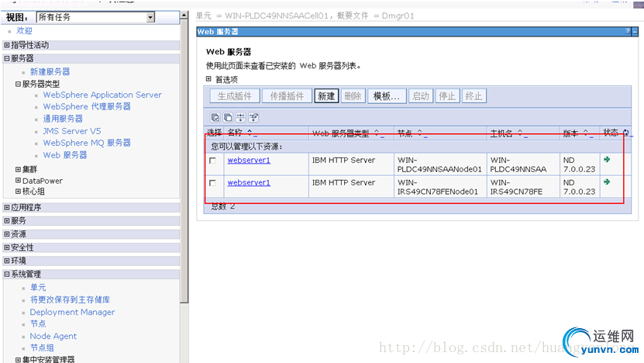Screen dimensions: 644x363
Task: Click the 传播插件 button
Action: click(287, 96)
